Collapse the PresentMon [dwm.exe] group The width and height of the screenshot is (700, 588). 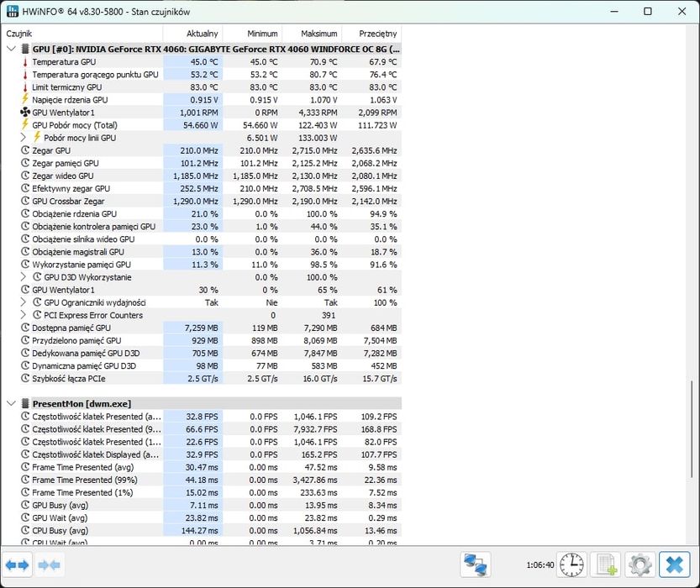pyautogui.click(x=12, y=403)
